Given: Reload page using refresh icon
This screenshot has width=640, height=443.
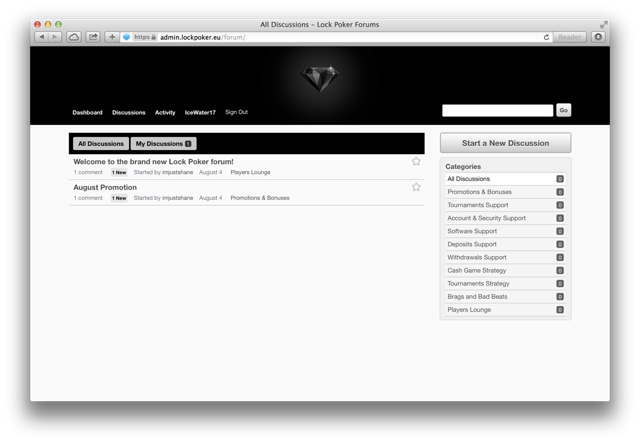Looking at the screenshot, I should pyautogui.click(x=546, y=37).
